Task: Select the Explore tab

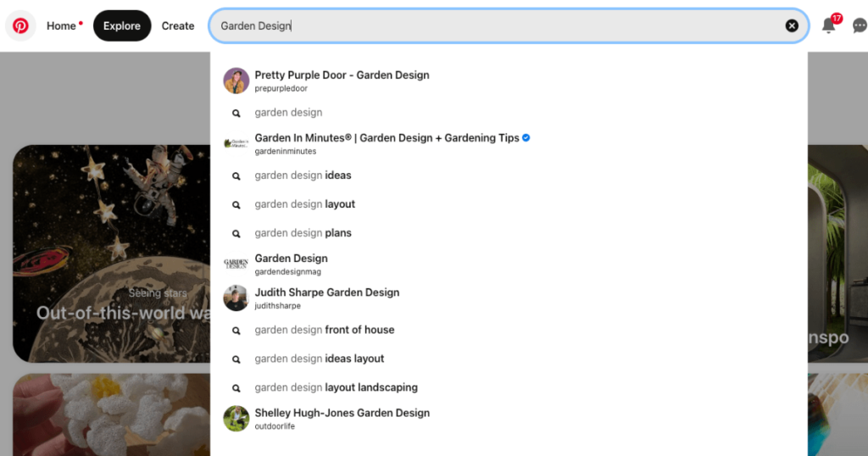Action: pos(122,26)
